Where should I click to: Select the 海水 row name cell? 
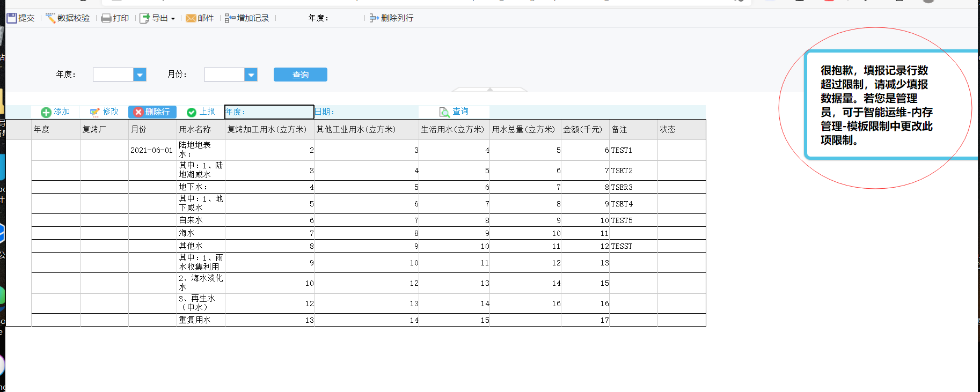tap(201, 233)
